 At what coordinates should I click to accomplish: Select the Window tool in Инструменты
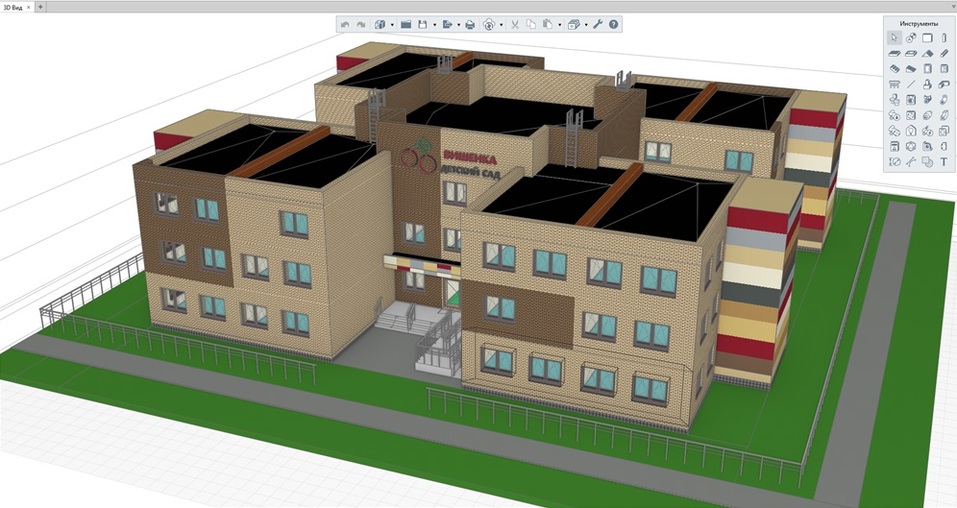(944, 68)
